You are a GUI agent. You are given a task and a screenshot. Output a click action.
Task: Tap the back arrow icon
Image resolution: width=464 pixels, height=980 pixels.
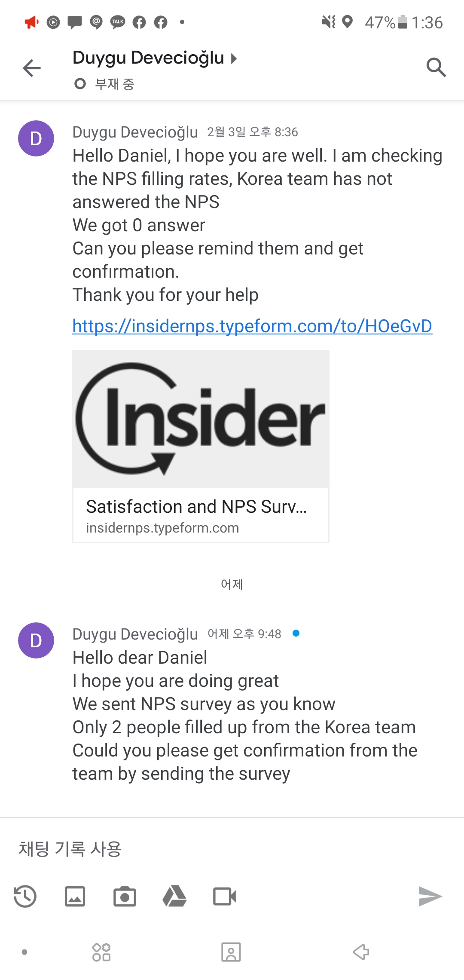coord(32,68)
